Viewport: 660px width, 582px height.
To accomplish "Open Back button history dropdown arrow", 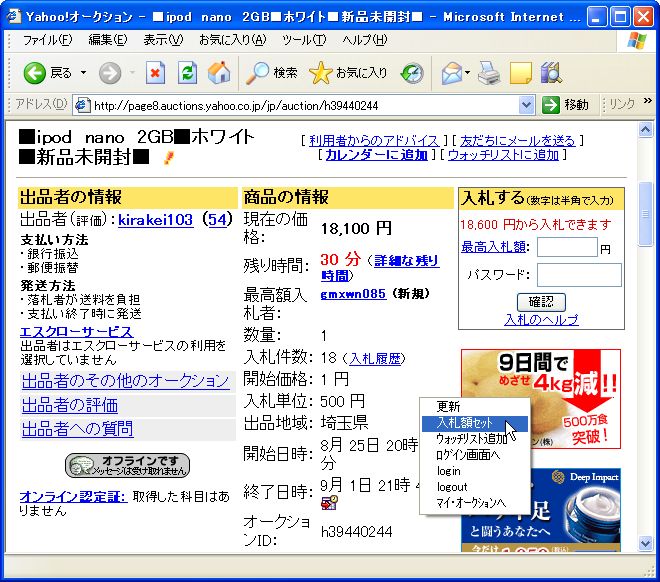I will [83, 73].
